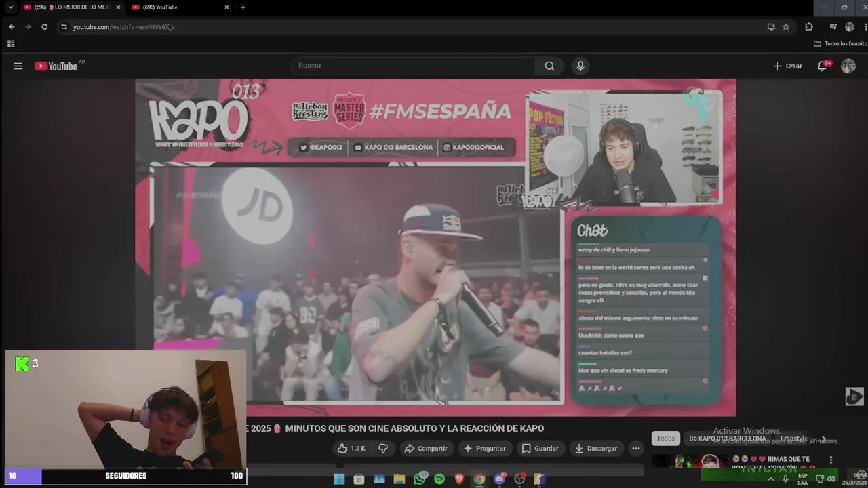Click the Crear button

787,66
